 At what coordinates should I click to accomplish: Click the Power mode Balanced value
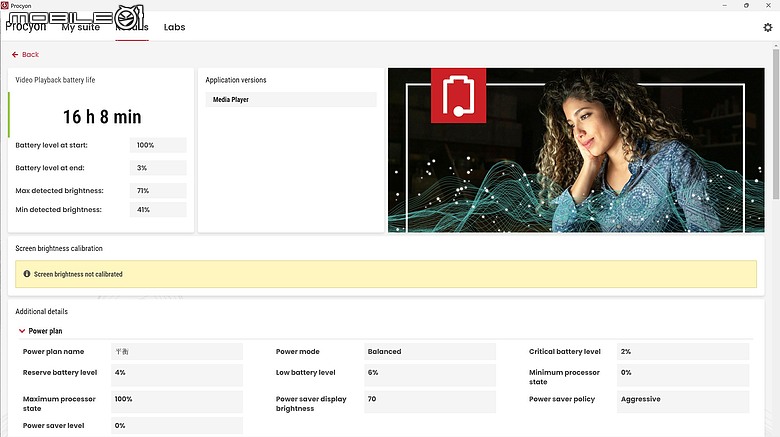[x=430, y=351]
